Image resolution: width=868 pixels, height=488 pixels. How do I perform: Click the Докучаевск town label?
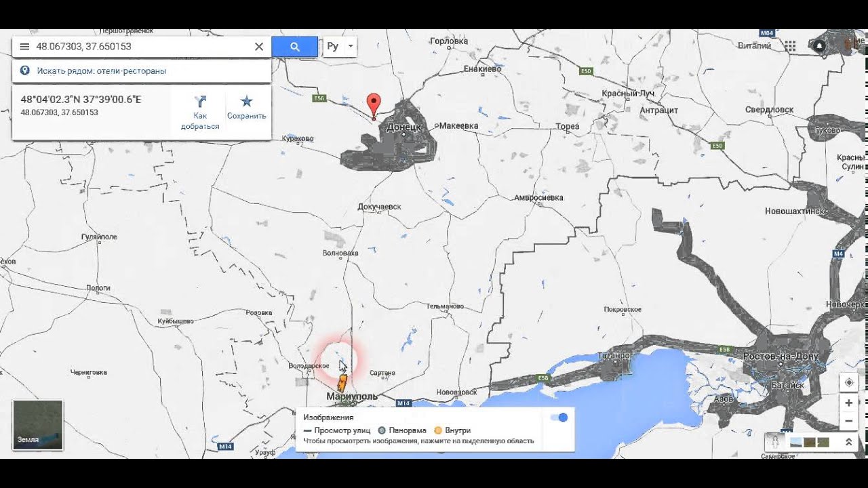(x=379, y=207)
